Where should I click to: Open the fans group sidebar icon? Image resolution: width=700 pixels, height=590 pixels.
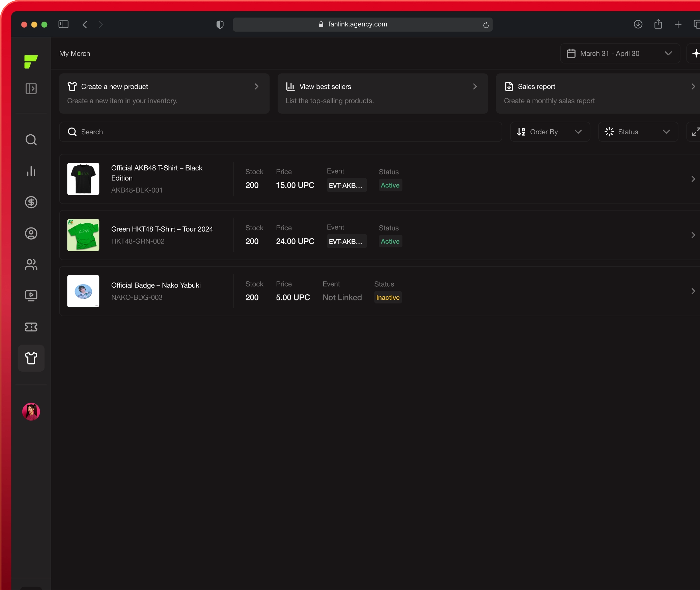click(x=31, y=265)
